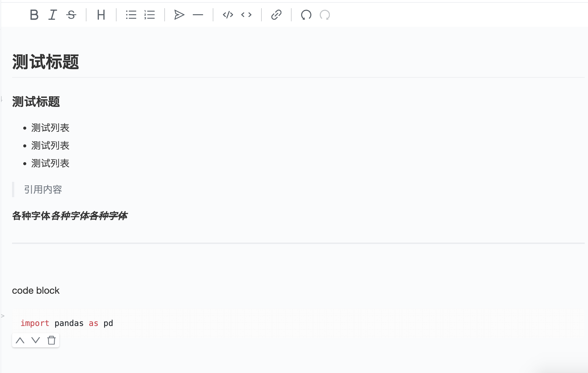Insert an ordered list
Screen dimensions: 588x373
point(149,15)
